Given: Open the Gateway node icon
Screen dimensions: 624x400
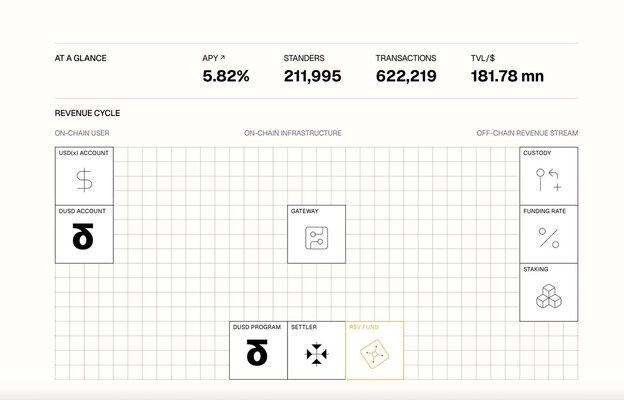Looking at the screenshot, I should coord(317,239).
